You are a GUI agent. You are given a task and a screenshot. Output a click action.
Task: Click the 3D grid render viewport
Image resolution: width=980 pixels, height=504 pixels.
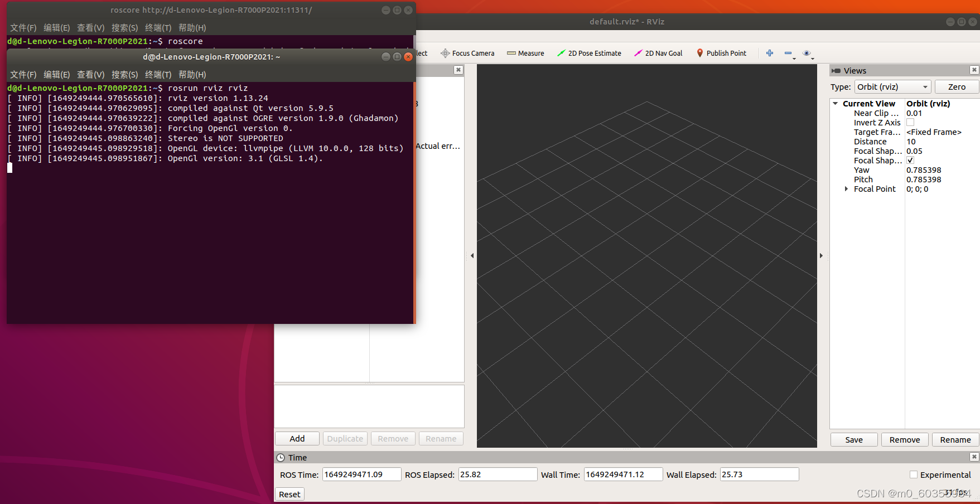(x=647, y=256)
